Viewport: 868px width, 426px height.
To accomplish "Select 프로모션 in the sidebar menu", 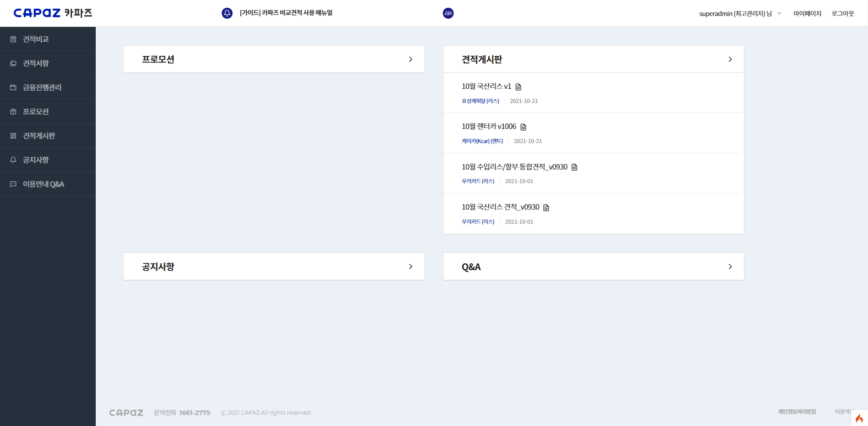I will (48, 112).
